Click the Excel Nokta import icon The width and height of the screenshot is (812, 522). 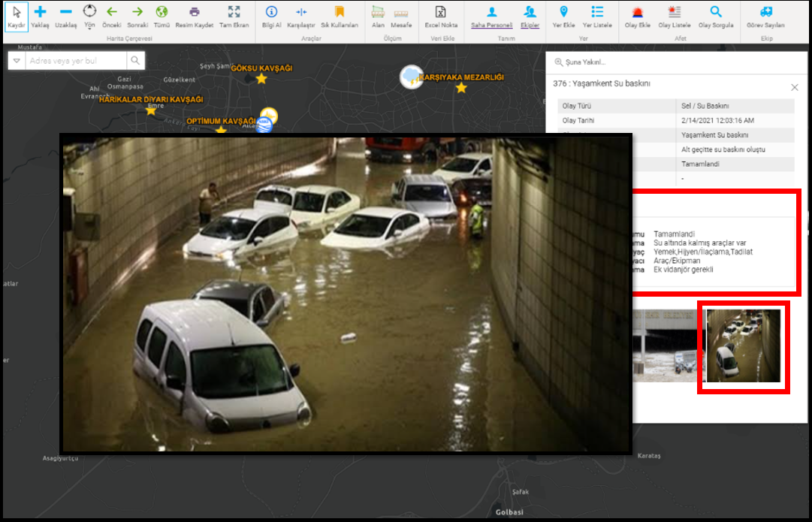pyautogui.click(x=441, y=13)
